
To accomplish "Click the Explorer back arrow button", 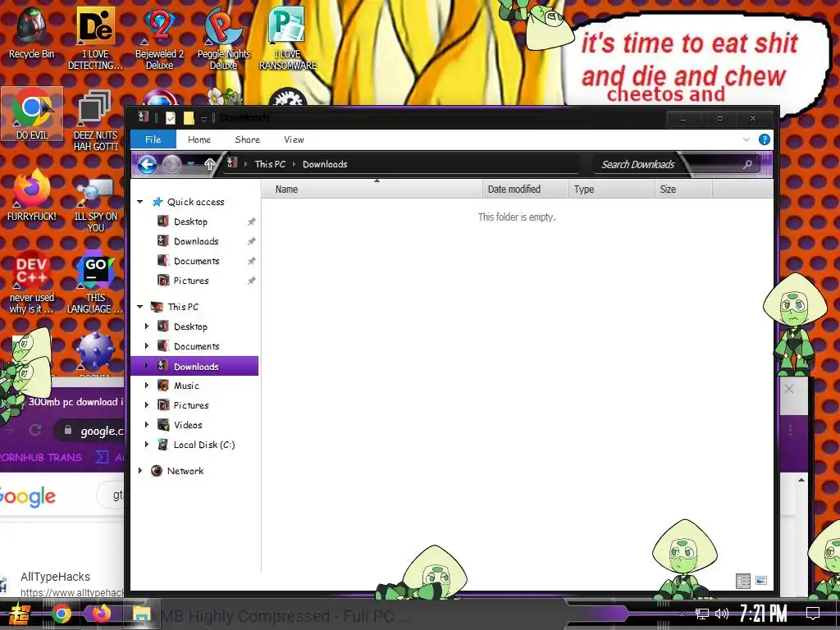I will 148,164.
